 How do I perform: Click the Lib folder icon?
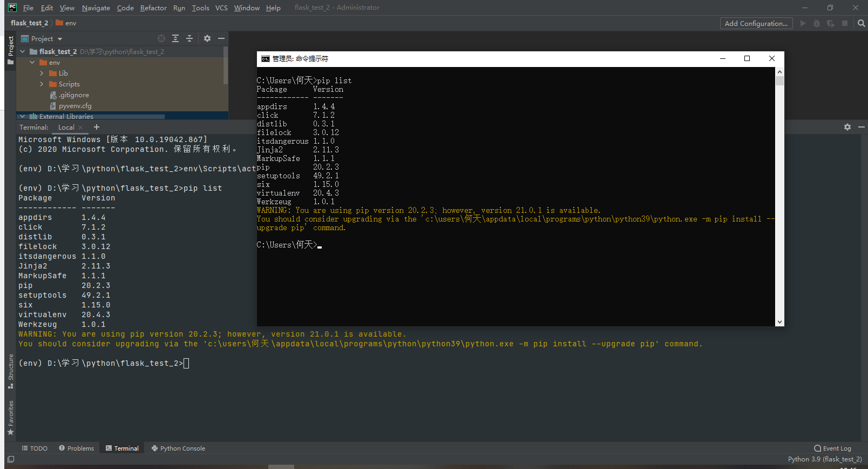point(53,73)
